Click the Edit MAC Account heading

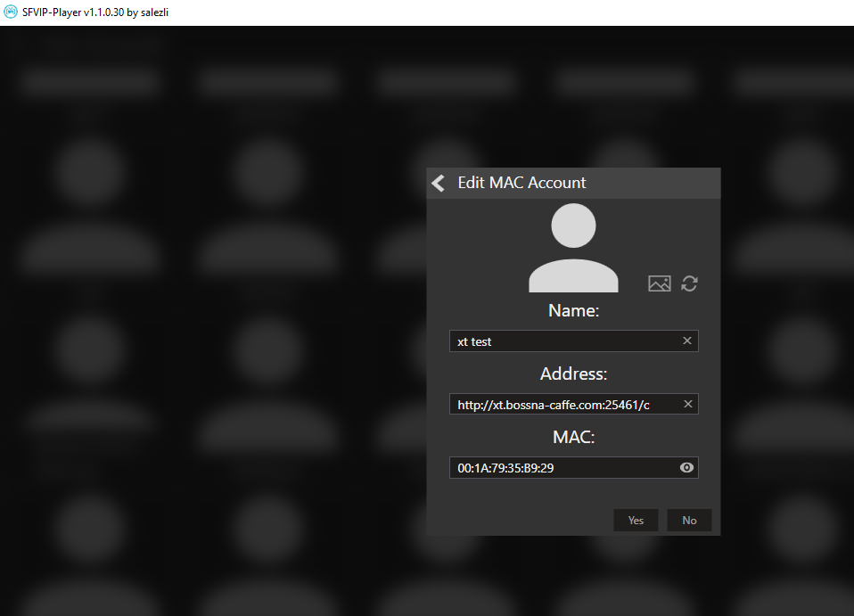[521, 183]
